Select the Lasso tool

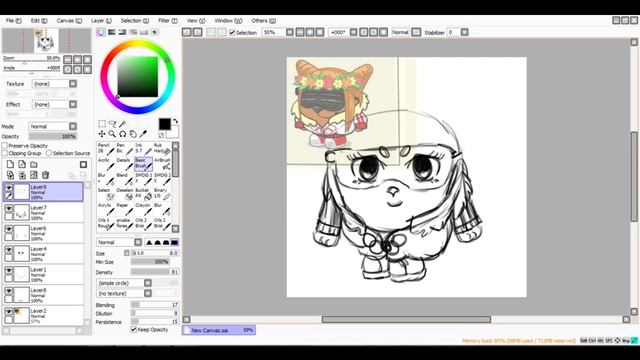[112, 124]
